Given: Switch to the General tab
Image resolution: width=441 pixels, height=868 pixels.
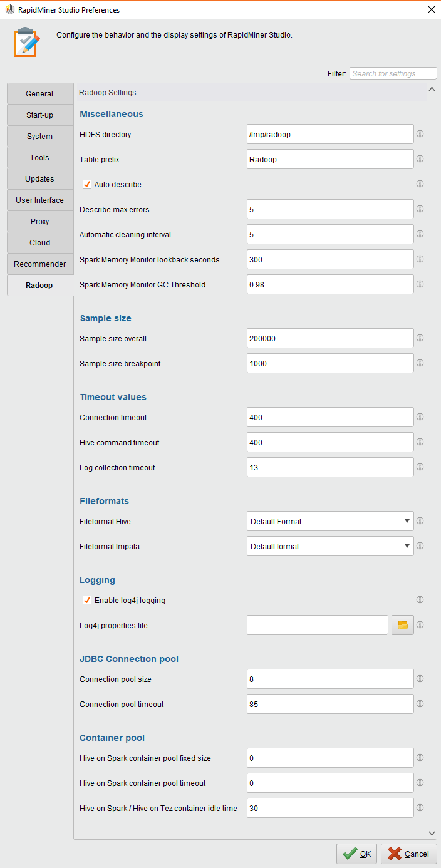Looking at the screenshot, I should coord(39,94).
